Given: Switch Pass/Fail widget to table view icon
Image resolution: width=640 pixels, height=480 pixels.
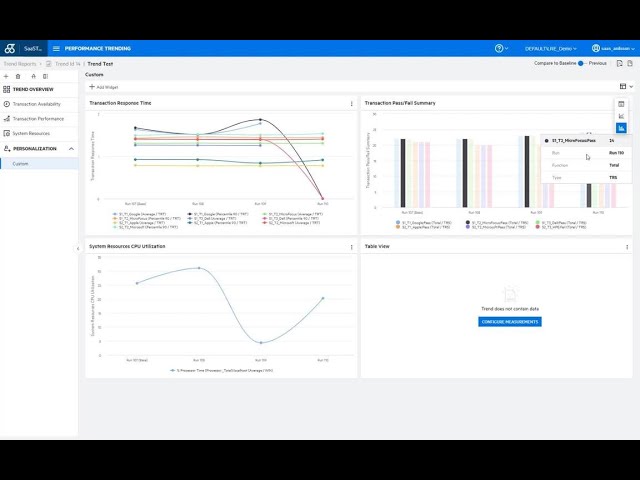Looking at the screenshot, I should pyautogui.click(x=621, y=104).
